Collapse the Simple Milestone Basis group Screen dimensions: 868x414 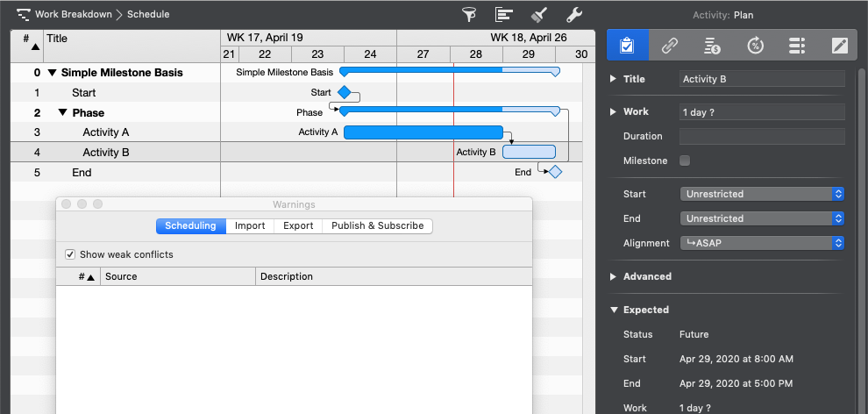[x=52, y=73]
